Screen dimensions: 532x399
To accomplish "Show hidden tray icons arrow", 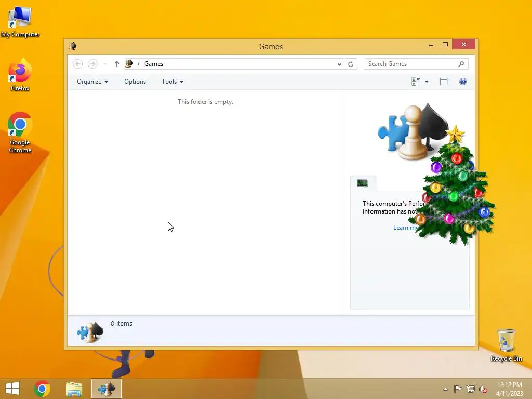I will pos(445,389).
